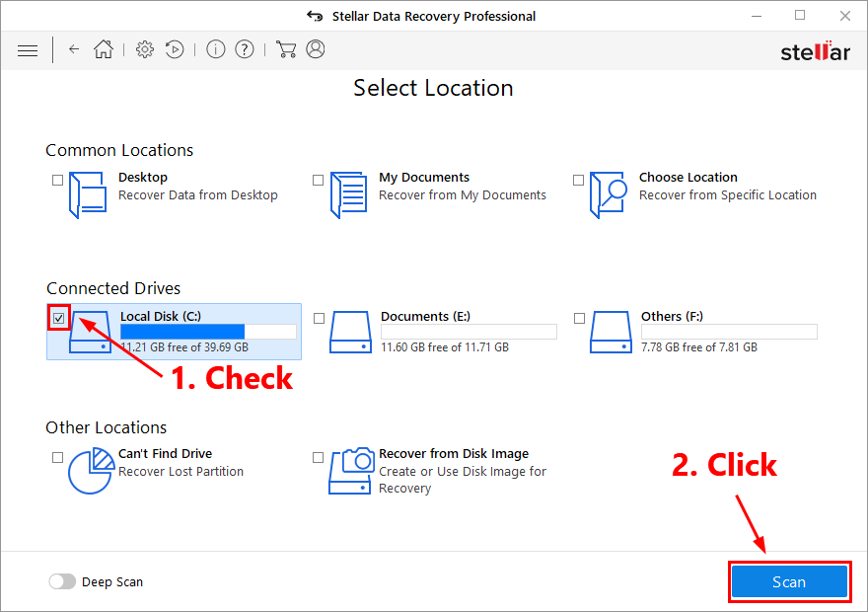
Task: Close the Stellar Data Recovery window
Action: click(x=844, y=16)
